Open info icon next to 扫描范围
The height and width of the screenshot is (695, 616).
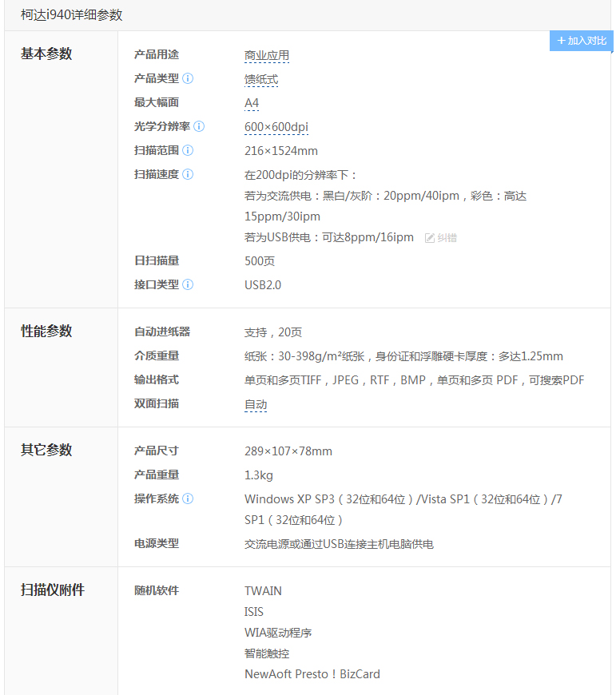coord(188,151)
